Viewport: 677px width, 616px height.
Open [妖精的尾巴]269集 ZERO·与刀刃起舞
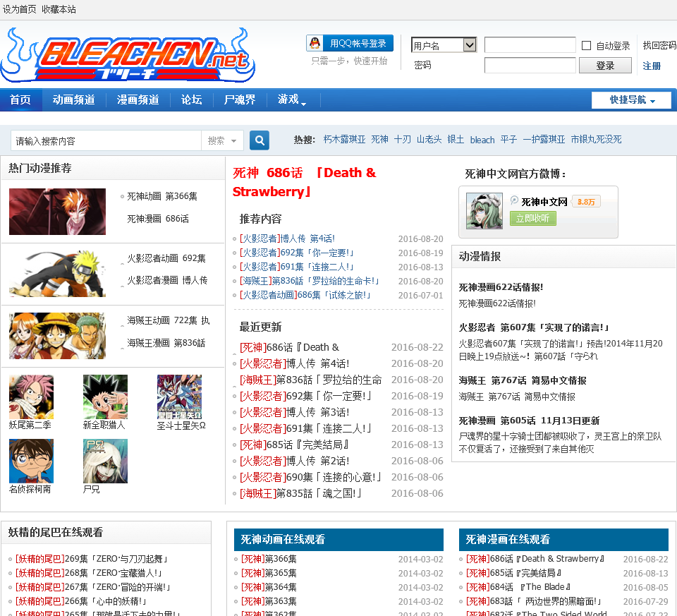(92, 559)
